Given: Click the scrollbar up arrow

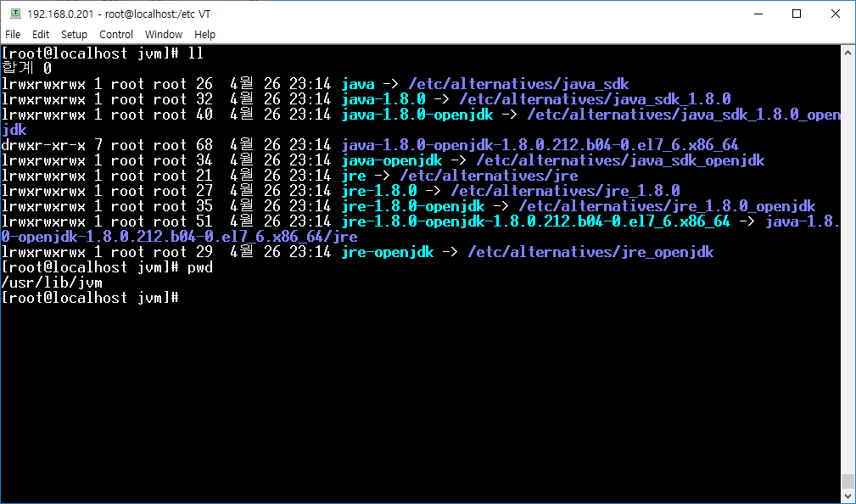Looking at the screenshot, I should (848, 53).
